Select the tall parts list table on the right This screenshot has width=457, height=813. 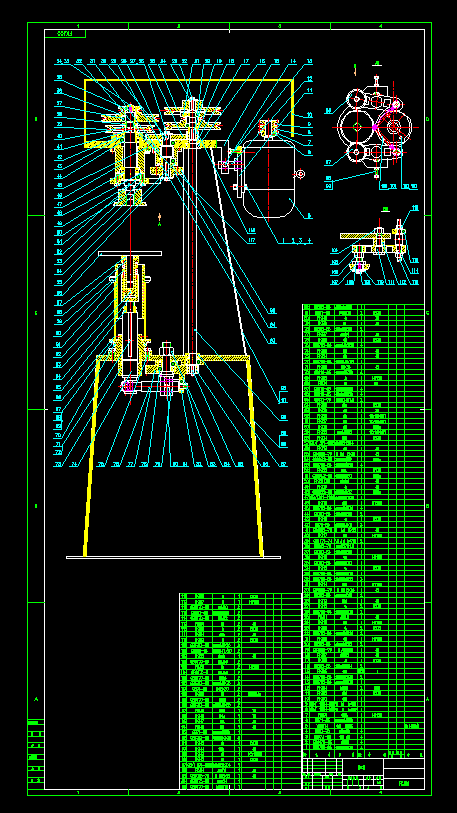[x=363, y=531]
